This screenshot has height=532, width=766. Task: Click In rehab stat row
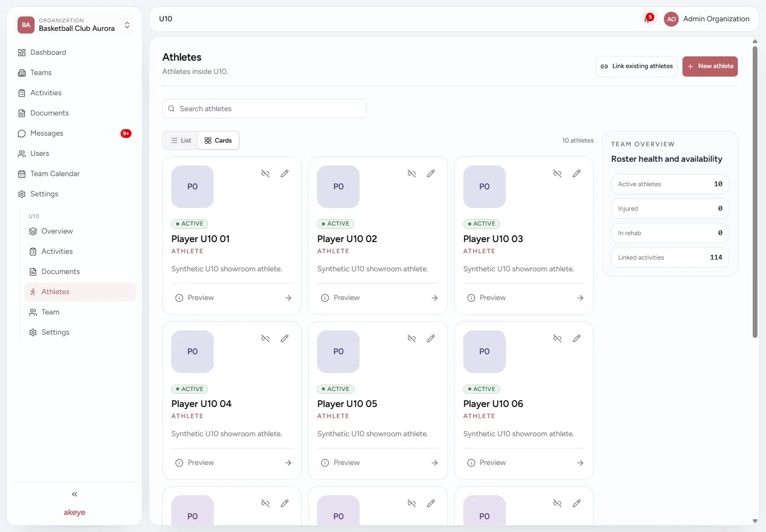click(670, 233)
